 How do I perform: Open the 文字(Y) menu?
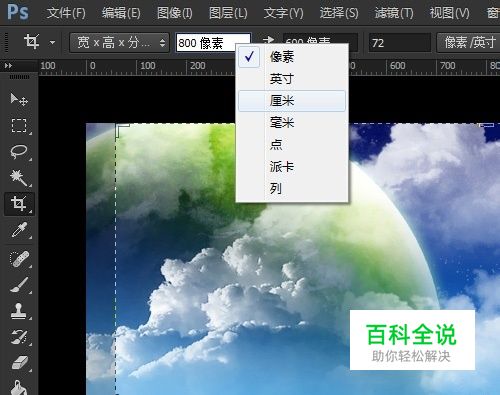coord(283,13)
